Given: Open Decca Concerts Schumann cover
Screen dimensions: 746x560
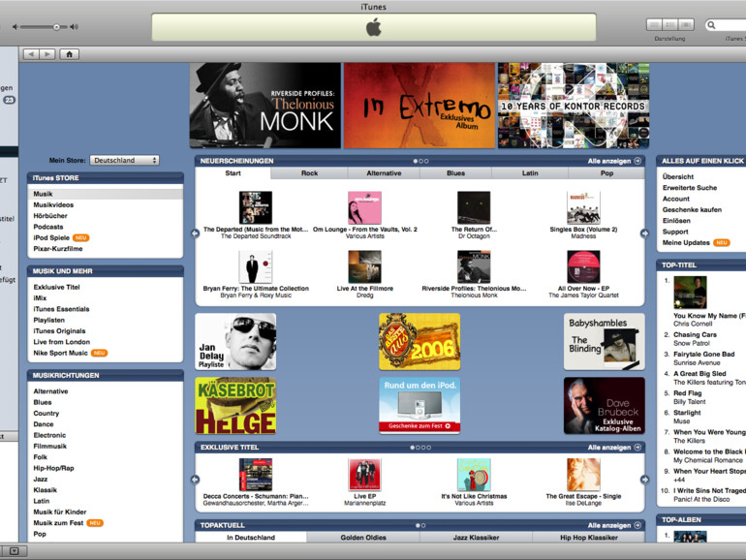Looking at the screenshot, I should [256, 475].
